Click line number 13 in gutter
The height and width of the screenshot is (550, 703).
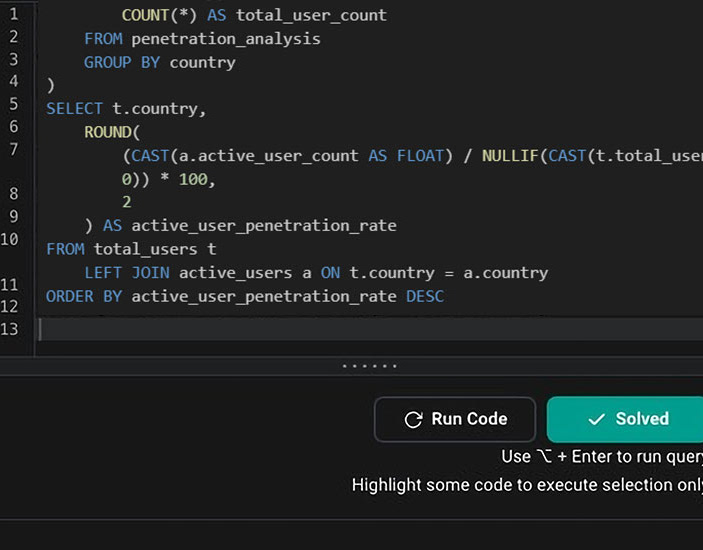[9, 329]
